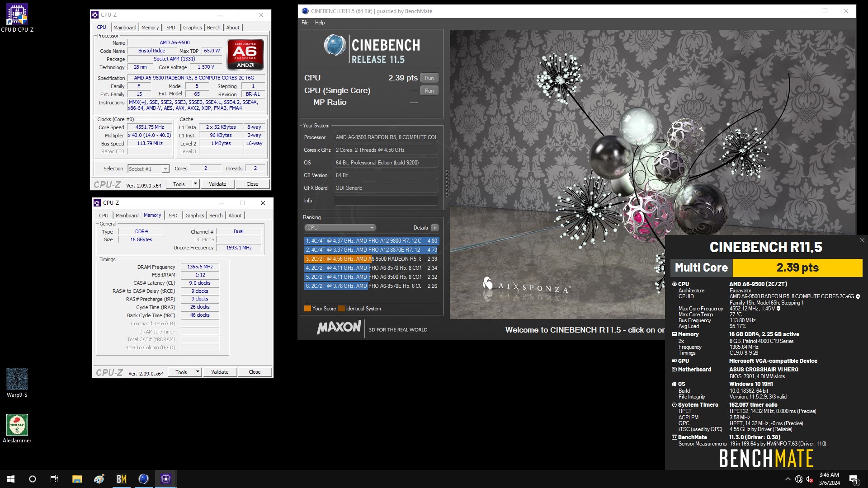Screen dimensions: 868x488
Task: Open the paint palette taskbar app
Action: pos(99,479)
